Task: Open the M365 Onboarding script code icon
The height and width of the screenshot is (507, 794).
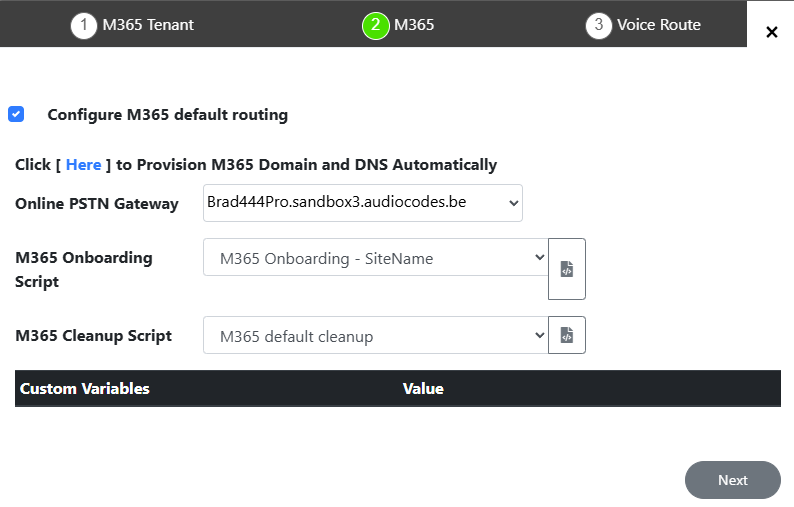Action: [566, 269]
